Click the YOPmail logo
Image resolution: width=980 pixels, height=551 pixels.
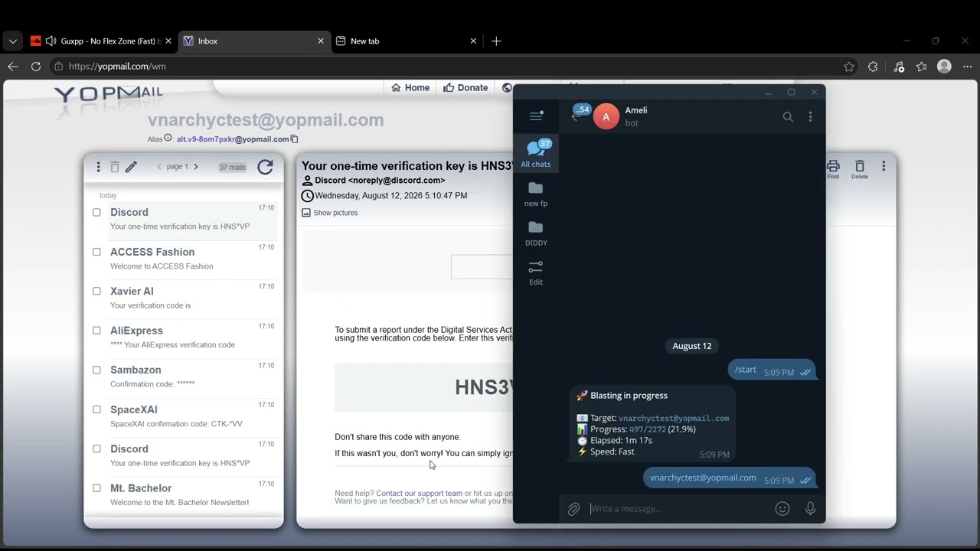coord(109,96)
